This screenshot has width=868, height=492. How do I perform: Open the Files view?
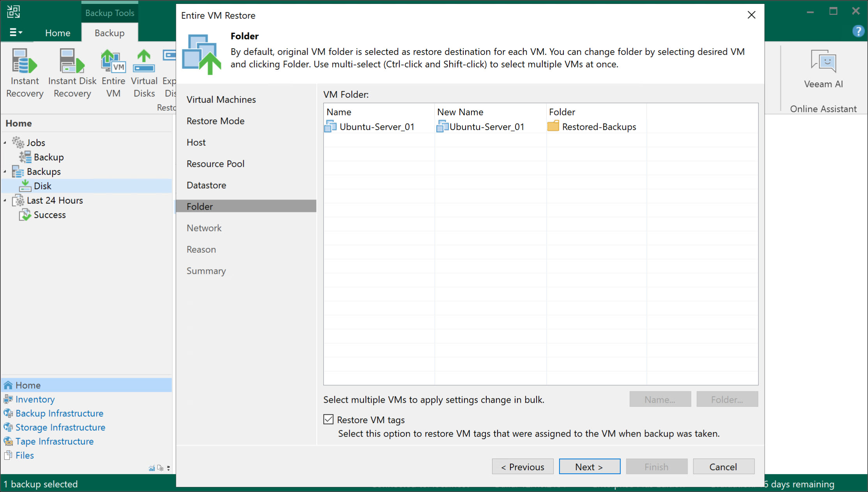tap(24, 455)
